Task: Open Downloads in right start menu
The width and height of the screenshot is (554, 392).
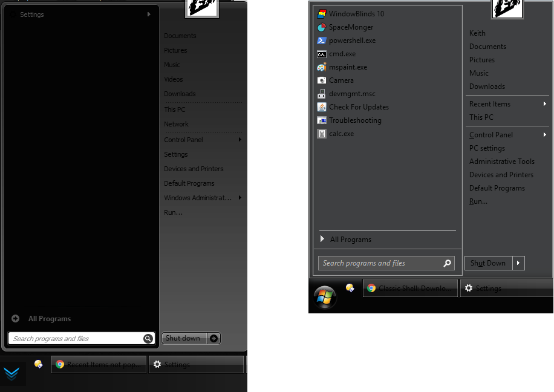Action: (x=487, y=87)
